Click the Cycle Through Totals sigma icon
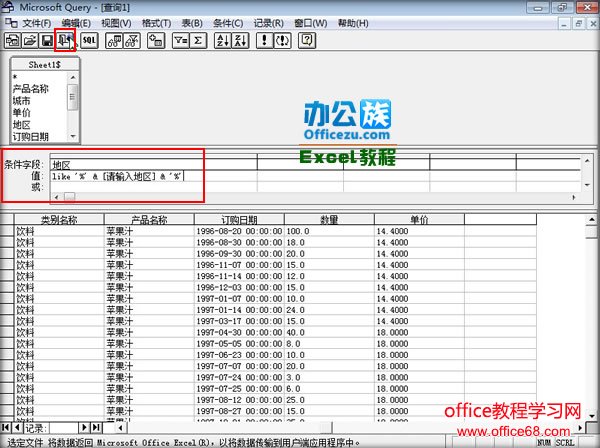The height and width of the screenshot is (448, 600). pyautogui.click(x=198, y=41)
